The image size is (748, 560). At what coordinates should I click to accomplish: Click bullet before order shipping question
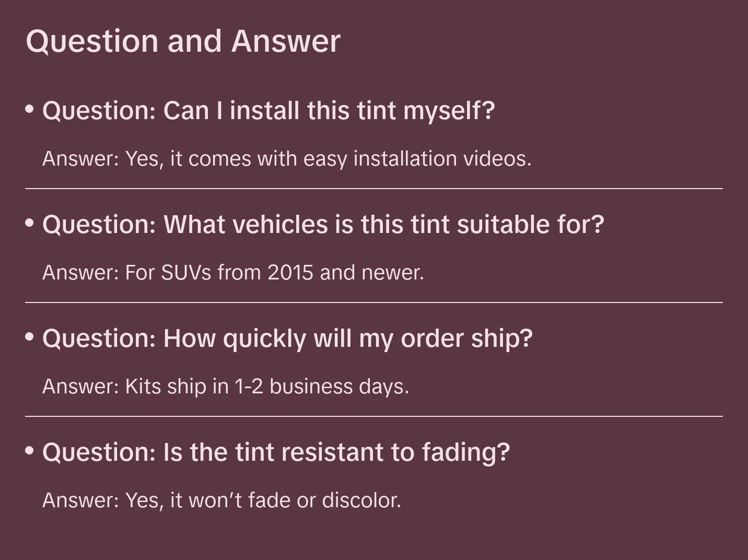[x=30, y=337]
